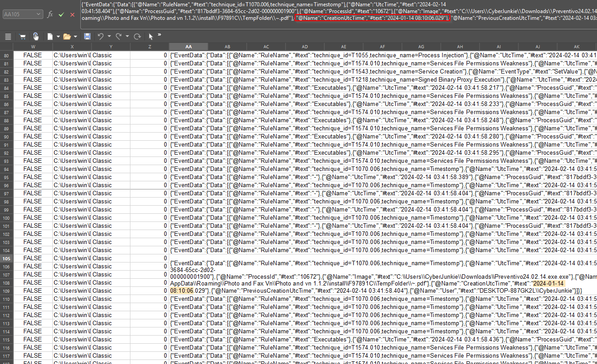Toggle touch mode hand icon

[36, 37]
